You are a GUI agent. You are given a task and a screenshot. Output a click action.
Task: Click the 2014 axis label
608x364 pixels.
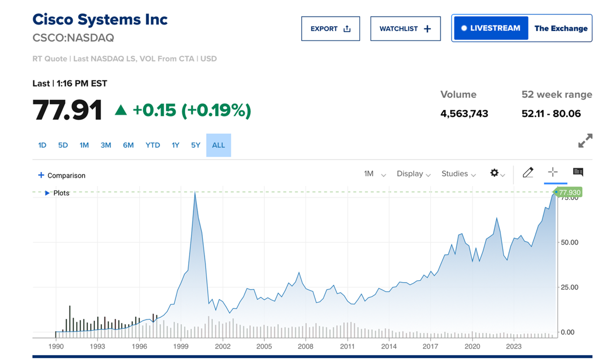[x=389, y=346]
